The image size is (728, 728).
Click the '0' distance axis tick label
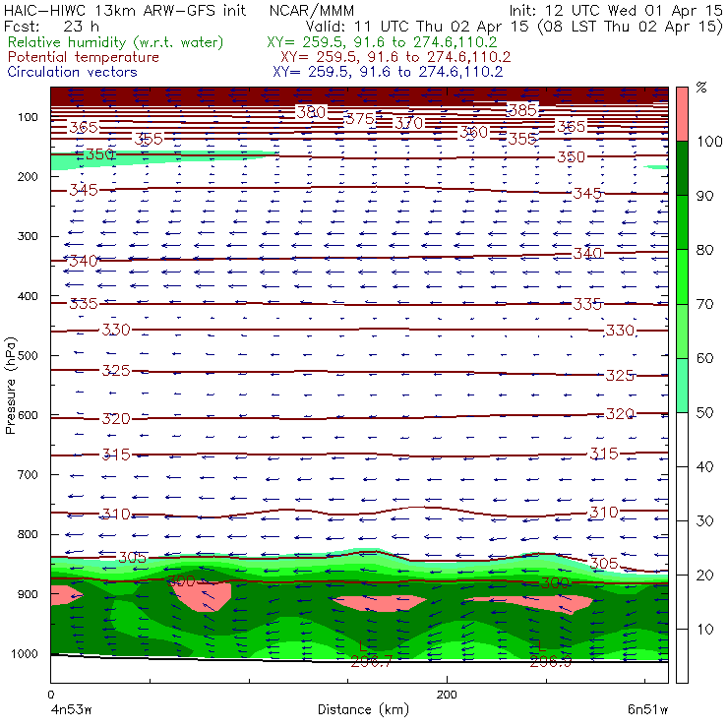[x=50, y=695]
